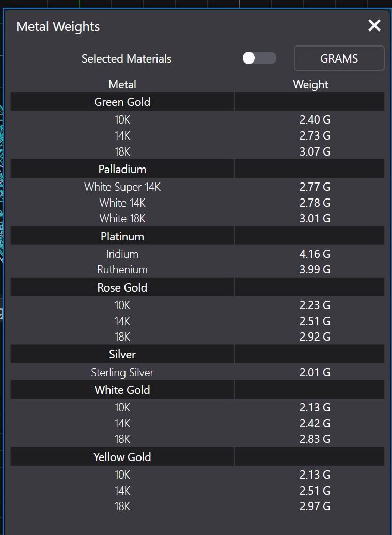Close the Metal Weights panel
The width and height of the screenshot is (392, 535).
[374, 25]
